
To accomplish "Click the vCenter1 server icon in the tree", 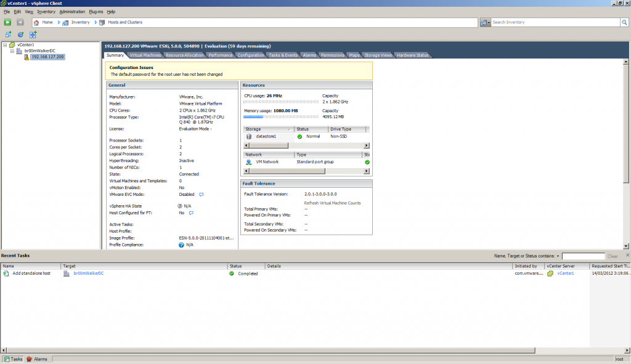I will click(x=12, y=45).
